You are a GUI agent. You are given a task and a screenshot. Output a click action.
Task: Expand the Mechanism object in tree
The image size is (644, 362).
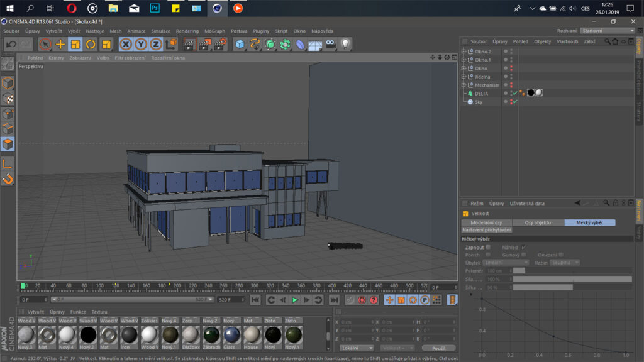click(x=464, y=85)
